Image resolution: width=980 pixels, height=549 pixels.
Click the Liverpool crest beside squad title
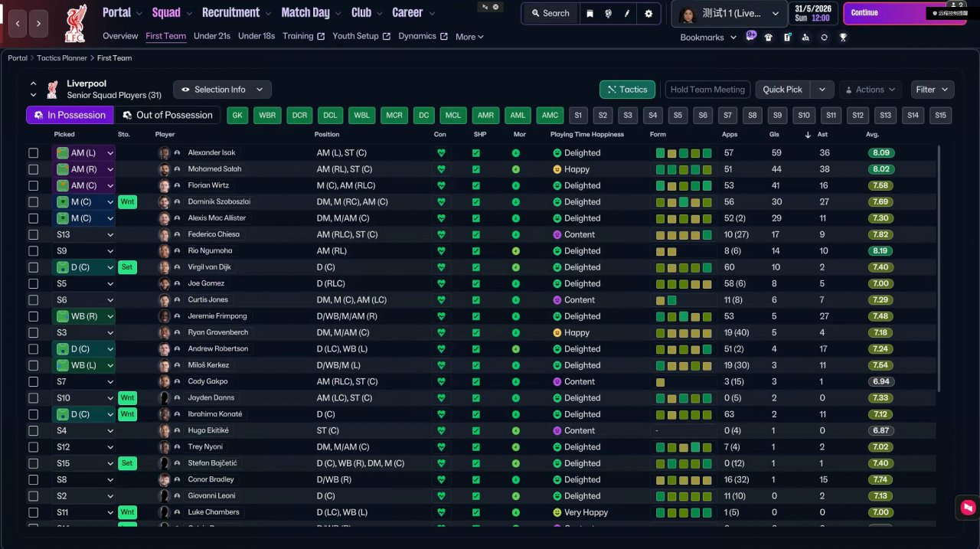point(53,90)
